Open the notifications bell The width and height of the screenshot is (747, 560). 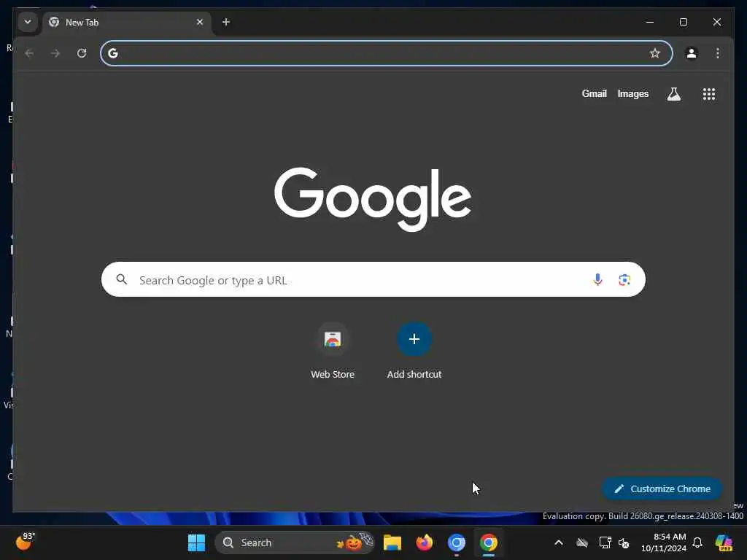697,542
